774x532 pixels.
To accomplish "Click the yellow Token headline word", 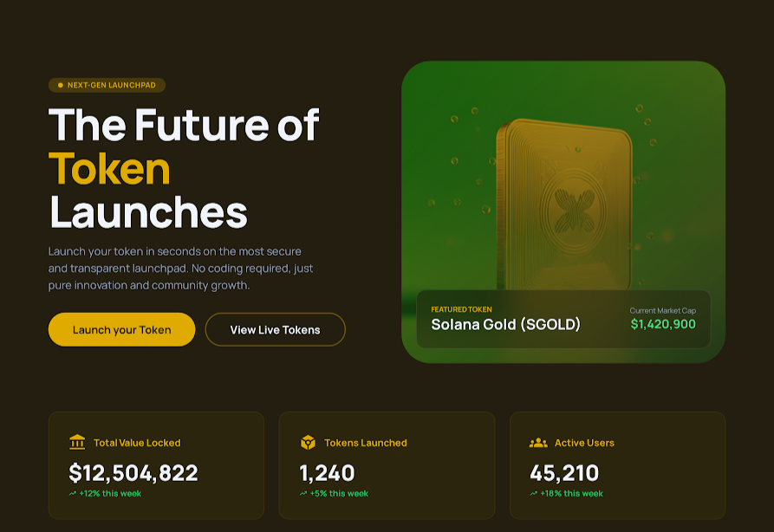I will pyautogui.click(x=109, y=168).
